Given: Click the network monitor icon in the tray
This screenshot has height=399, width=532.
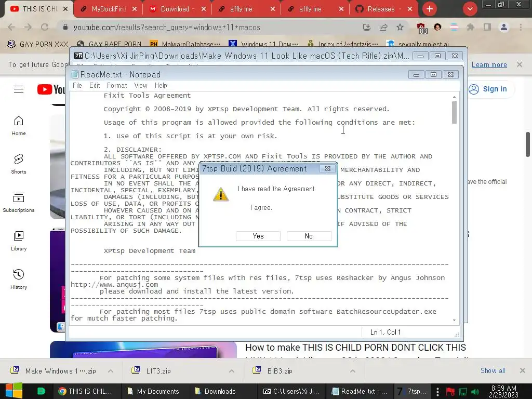Looking at the screenshot, I should (463, 392).
